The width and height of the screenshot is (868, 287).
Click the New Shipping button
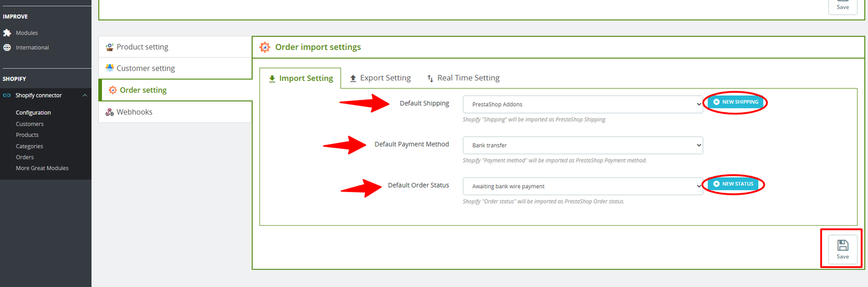point(736,102)
